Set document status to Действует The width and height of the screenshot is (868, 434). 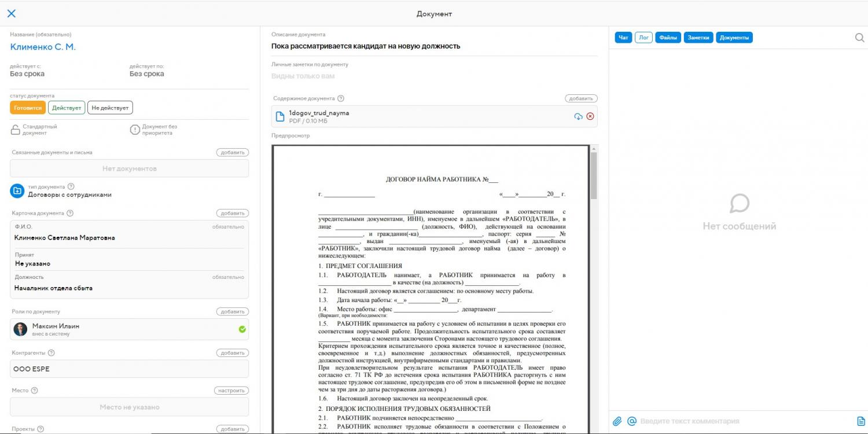(67, 108)
